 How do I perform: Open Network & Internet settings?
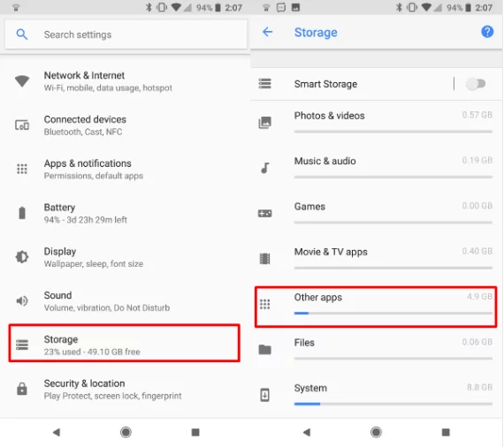[x=126, y=81]
